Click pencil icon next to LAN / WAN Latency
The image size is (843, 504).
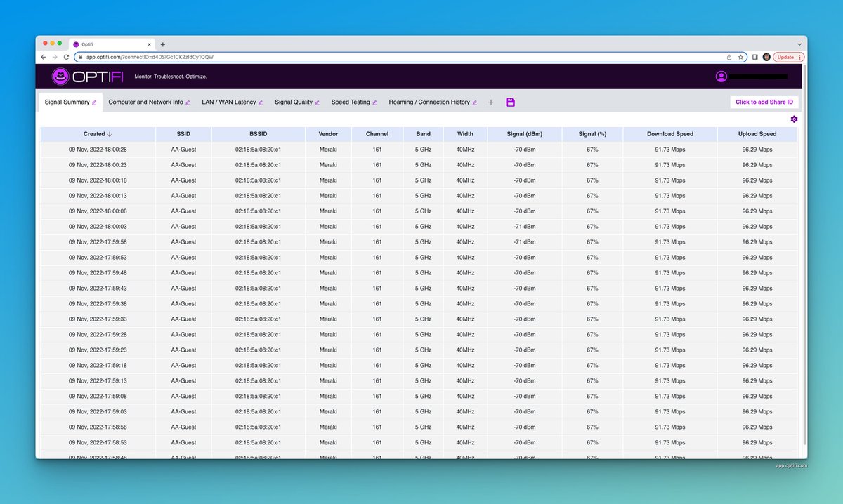[261, 102]
